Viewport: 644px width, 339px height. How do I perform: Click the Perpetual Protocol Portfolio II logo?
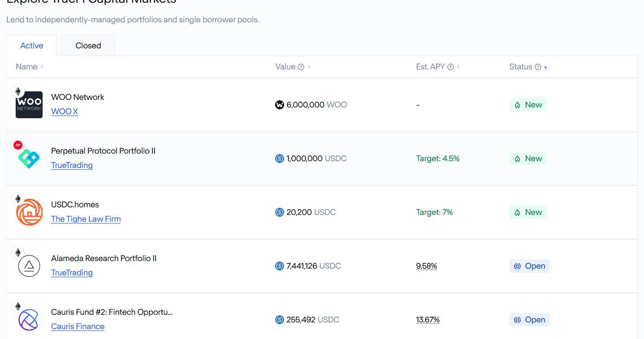(x=29, y=159)
